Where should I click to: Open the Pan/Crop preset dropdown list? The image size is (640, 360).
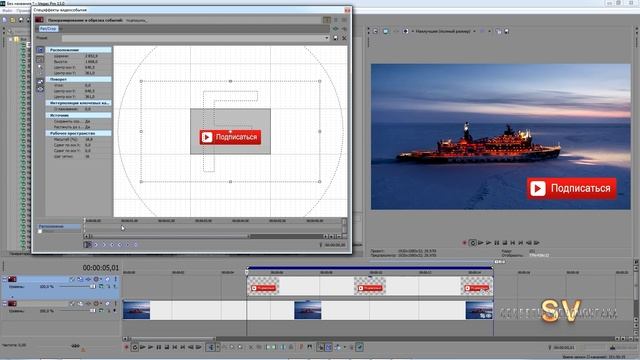(x=327, y=38)
